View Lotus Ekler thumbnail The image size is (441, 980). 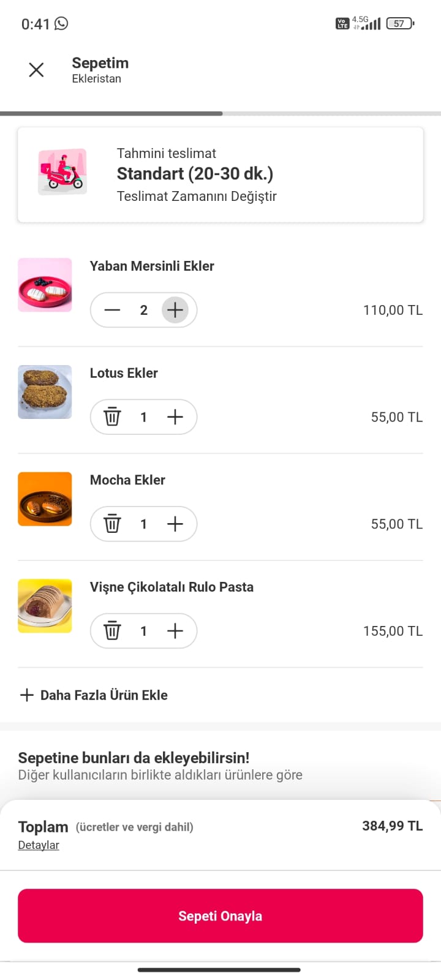45,392
